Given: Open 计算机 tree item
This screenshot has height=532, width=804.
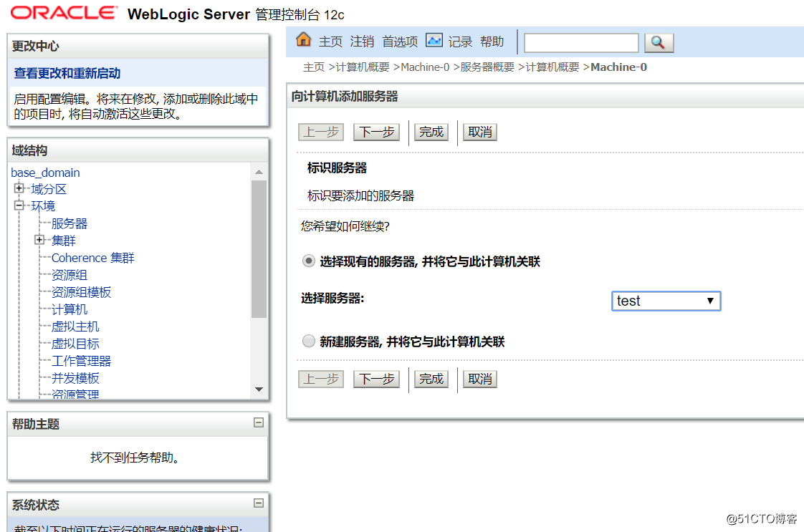Looking at the screenshot, I should pyautogui.click(x=70, y=309).
